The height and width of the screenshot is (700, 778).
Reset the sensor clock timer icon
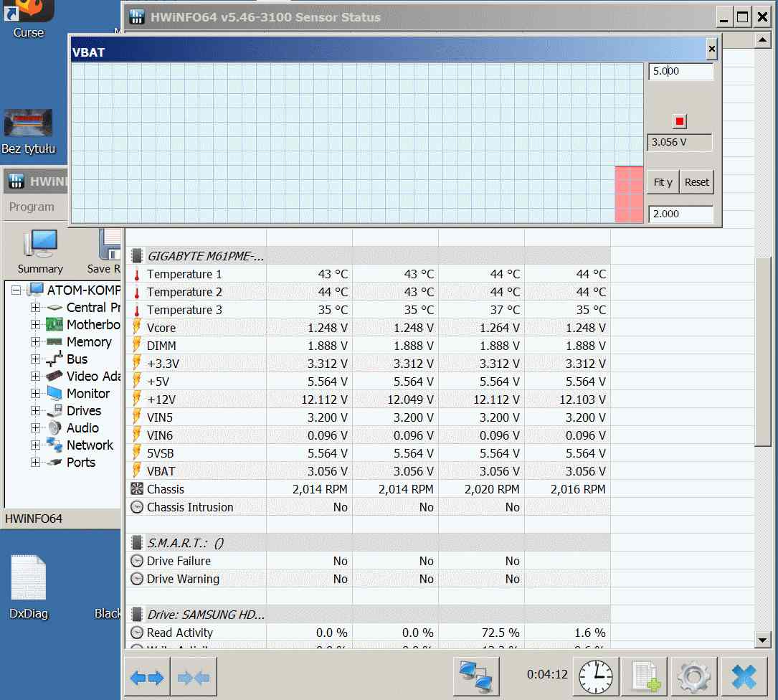(x=596, y=677)
